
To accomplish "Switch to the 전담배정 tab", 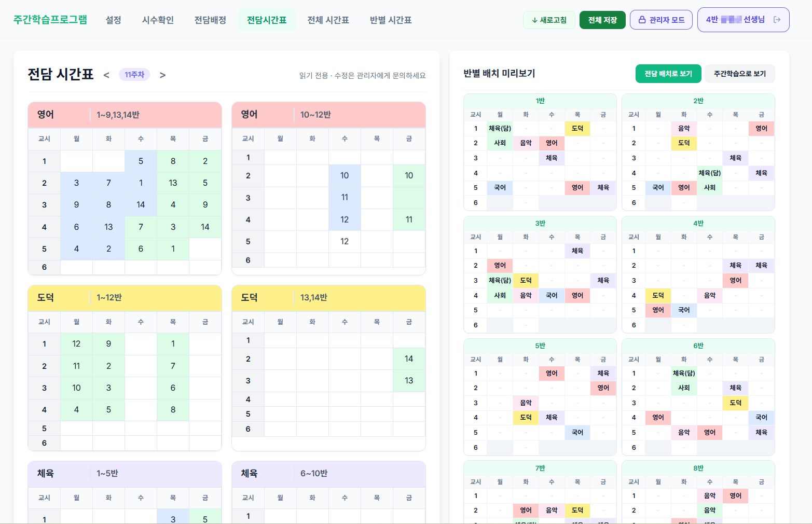I will pos(210,20).
